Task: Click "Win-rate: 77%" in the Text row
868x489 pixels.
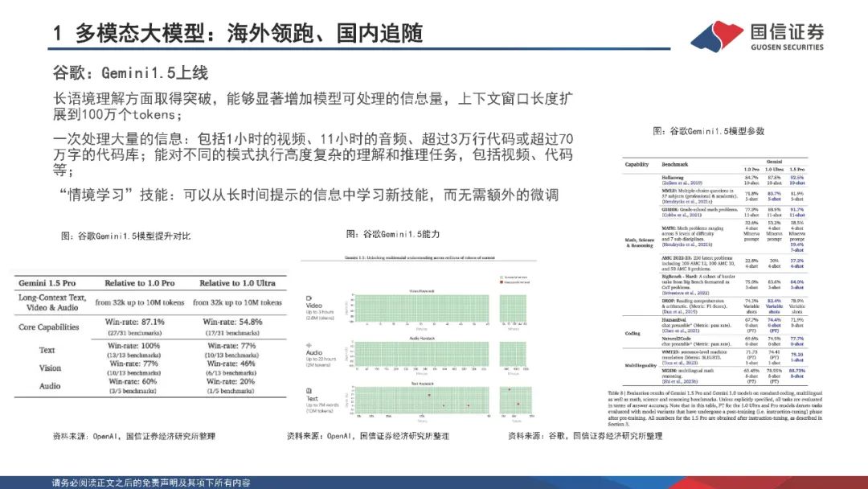Action: coord(231,346)
